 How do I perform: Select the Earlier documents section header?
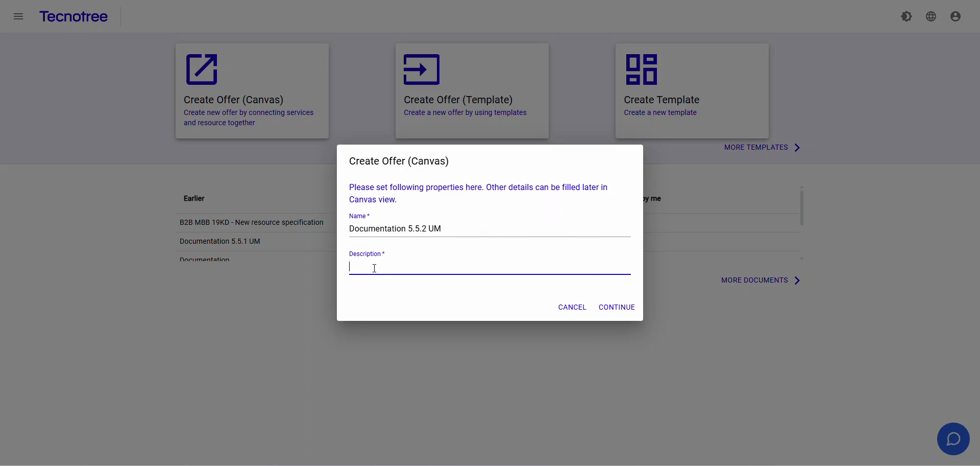click(194, 198)
